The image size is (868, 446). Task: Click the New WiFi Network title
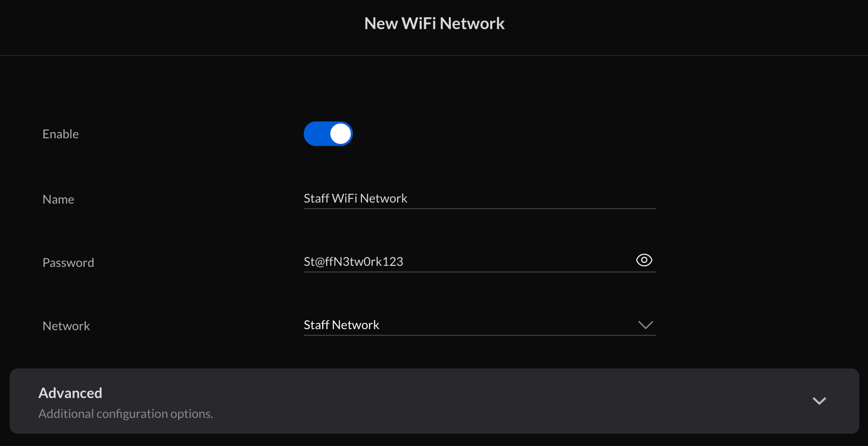[x=435, y=23]
